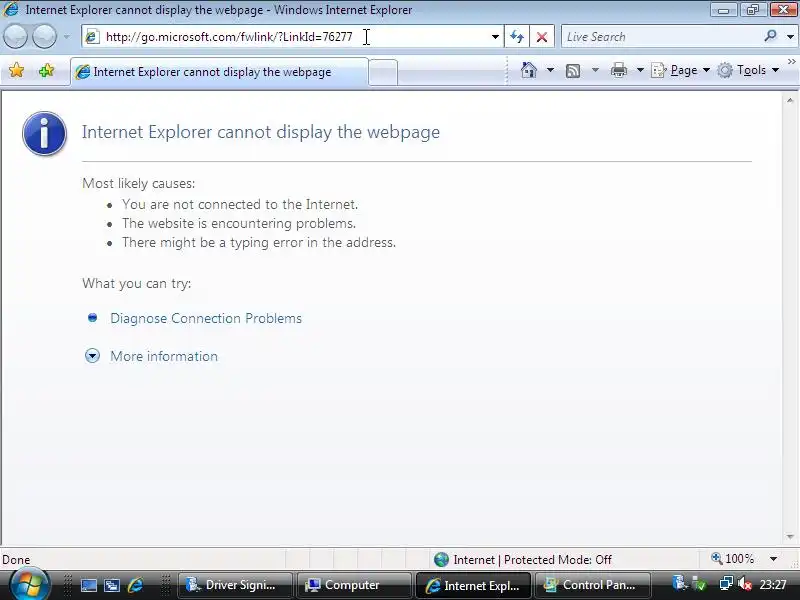Click the red Stop loading icon
Screen dimensions: 800x600
pyautogui.click(x=542, y=37)
